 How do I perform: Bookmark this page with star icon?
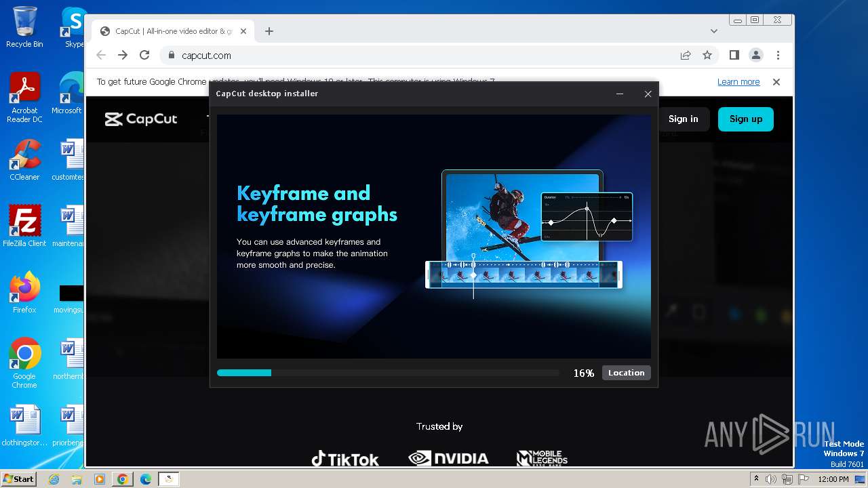[707, 56]
